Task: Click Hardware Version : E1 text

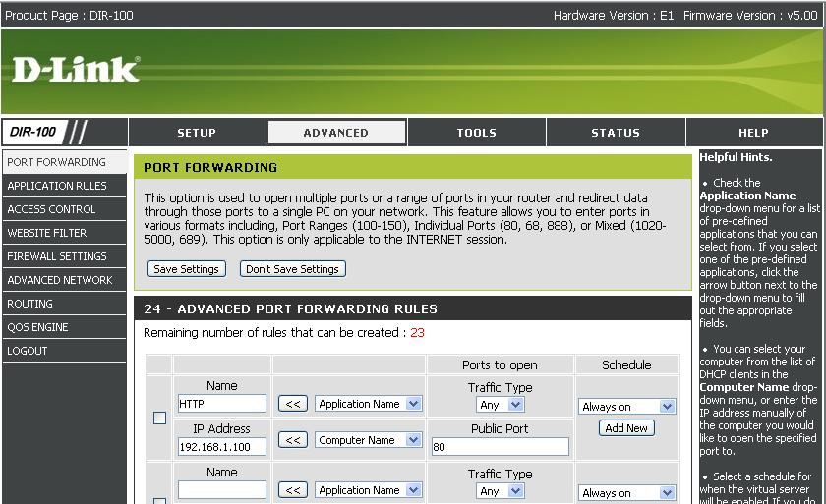Action: click(x=614, y=16)
